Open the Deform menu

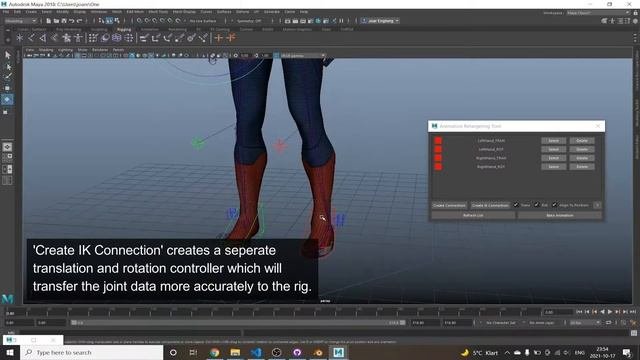[x=242, y=12]
